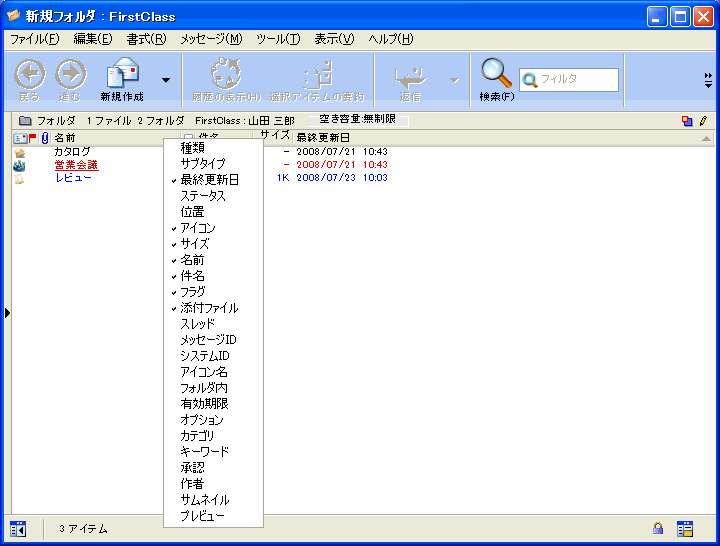Image resolution: width=720 pixels, height=546 pixels.
Task: Click the attachment paperclip column icon
Action: point(44,137)
